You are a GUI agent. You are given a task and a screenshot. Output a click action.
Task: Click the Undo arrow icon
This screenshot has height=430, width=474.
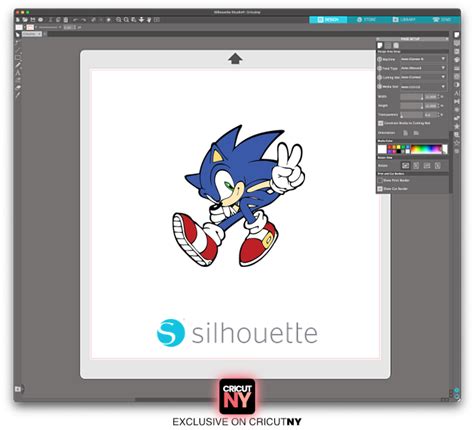click(x=76, y=20)
